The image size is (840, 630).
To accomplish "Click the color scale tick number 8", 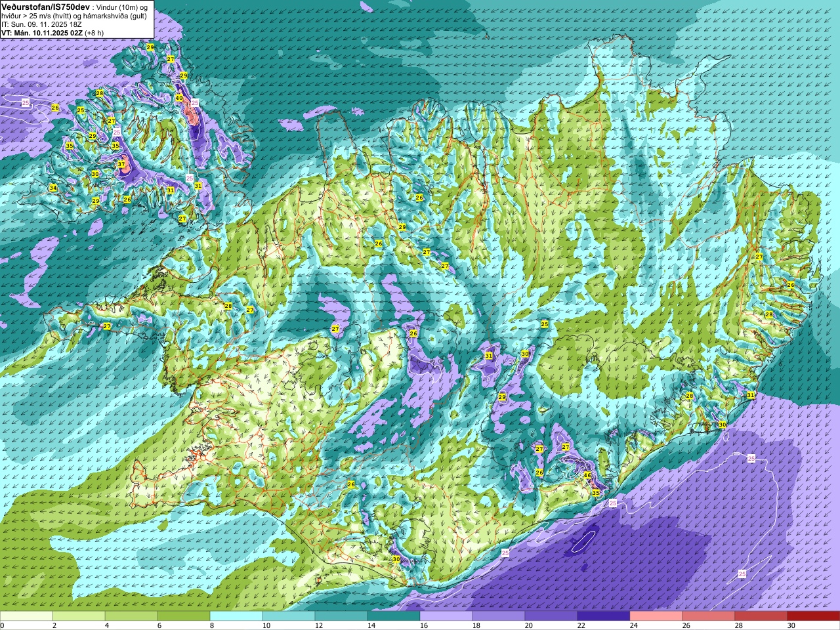I will pyautogui.click(x=212, y=625).
